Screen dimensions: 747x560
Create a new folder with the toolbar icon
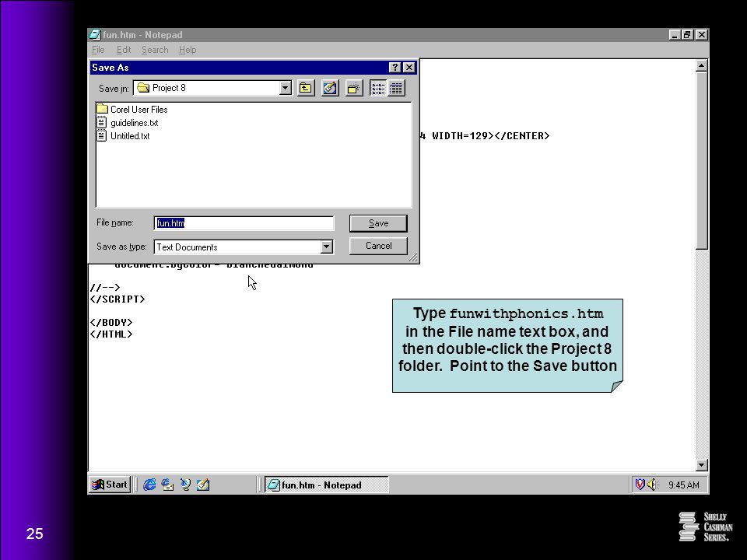[x=354, y=88]
